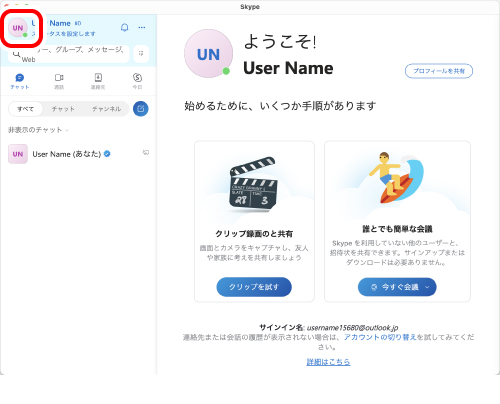Open the UN profile avatar in sidebar header

[x=18, y=28]
